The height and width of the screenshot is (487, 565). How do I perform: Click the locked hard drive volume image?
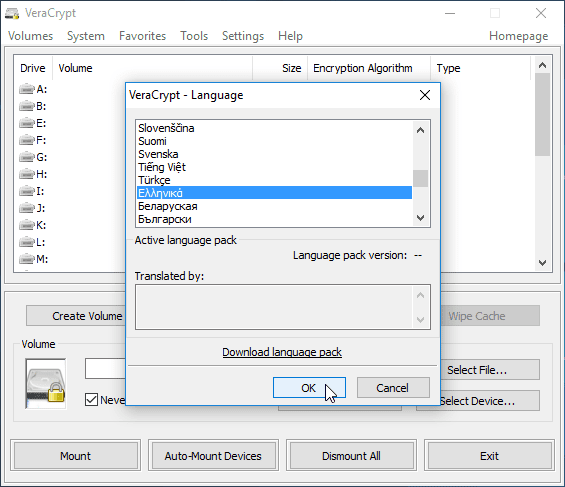point(46,384)
